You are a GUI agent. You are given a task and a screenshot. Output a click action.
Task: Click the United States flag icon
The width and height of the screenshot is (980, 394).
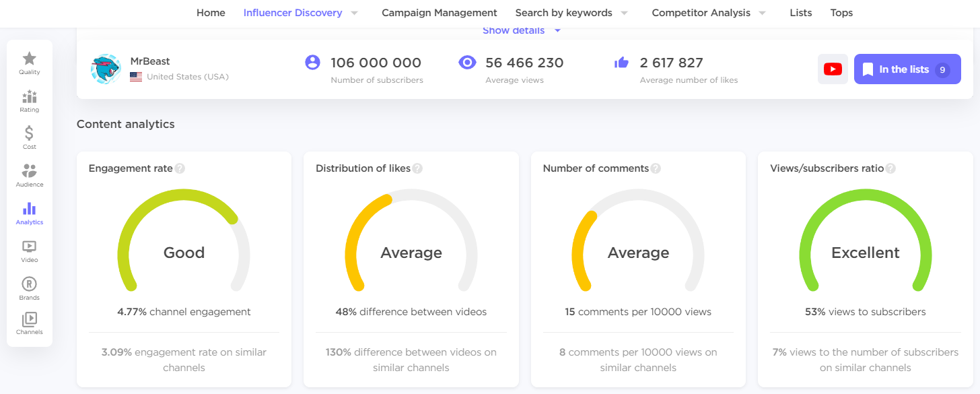136,77
